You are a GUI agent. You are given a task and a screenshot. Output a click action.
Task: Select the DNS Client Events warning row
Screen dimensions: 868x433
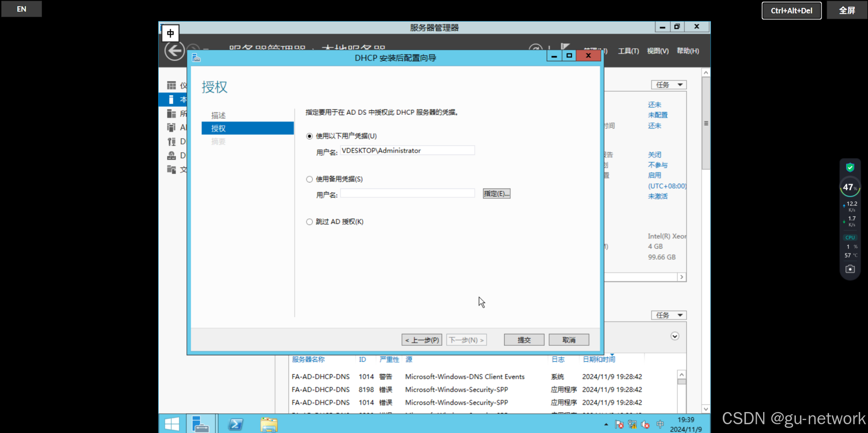point(482,377)
